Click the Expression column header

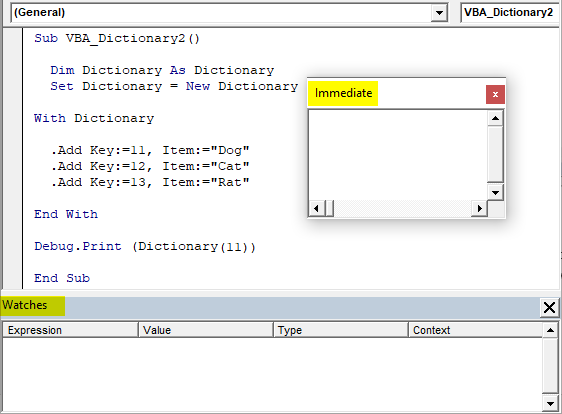70,330
